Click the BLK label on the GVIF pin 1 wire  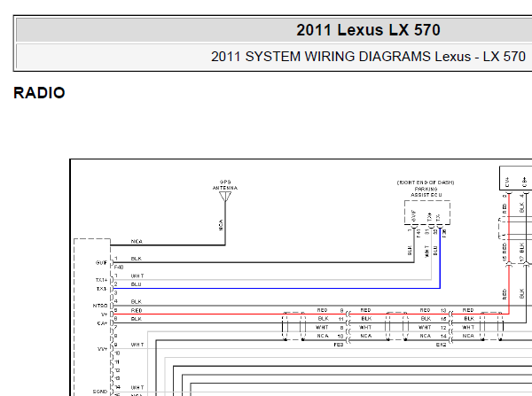pos(136,259)
